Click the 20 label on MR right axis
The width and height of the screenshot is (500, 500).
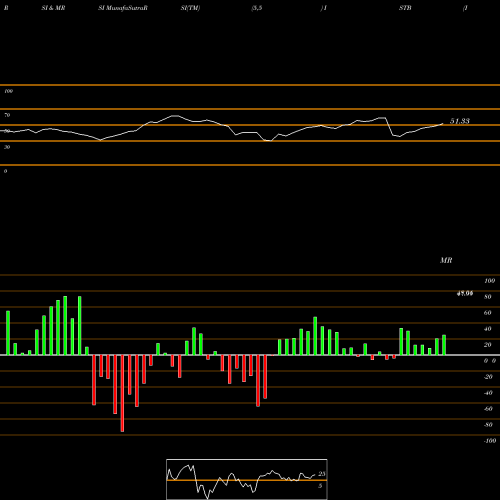point(488,345)
